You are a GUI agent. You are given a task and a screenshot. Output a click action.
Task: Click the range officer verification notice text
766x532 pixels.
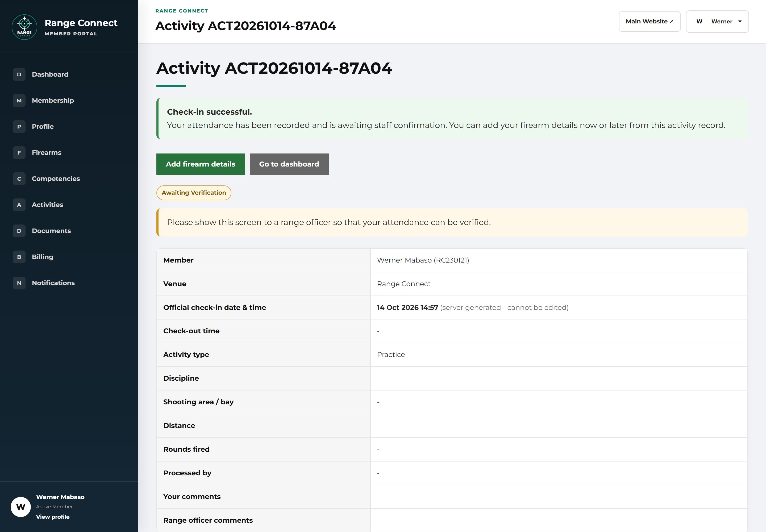(329, 222)
